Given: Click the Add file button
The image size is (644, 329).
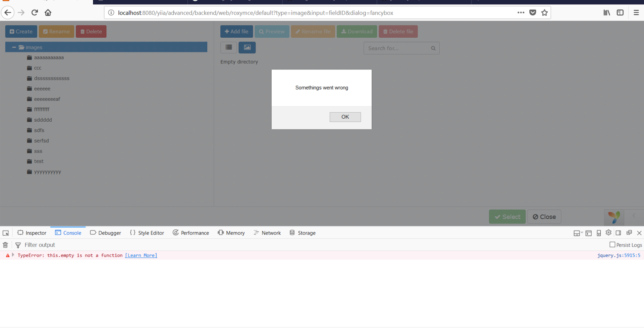Looking at the screenshot, I should click(x=236, y=32).
